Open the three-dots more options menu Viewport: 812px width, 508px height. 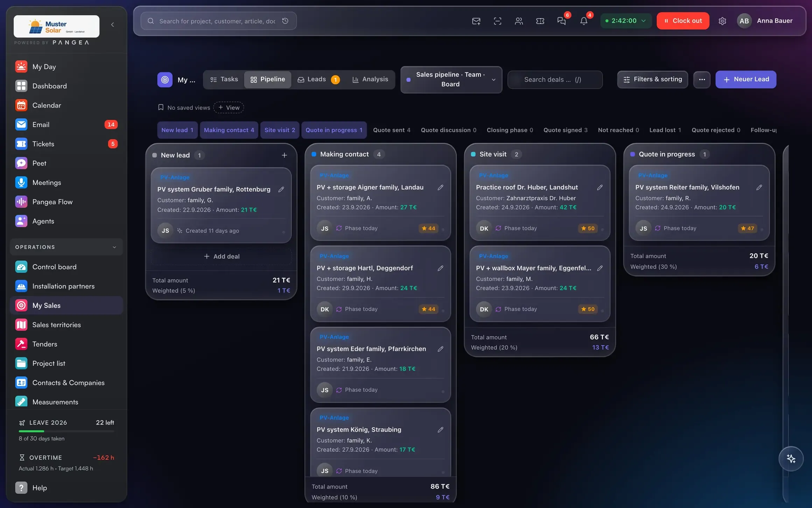[x=702, y=80]
